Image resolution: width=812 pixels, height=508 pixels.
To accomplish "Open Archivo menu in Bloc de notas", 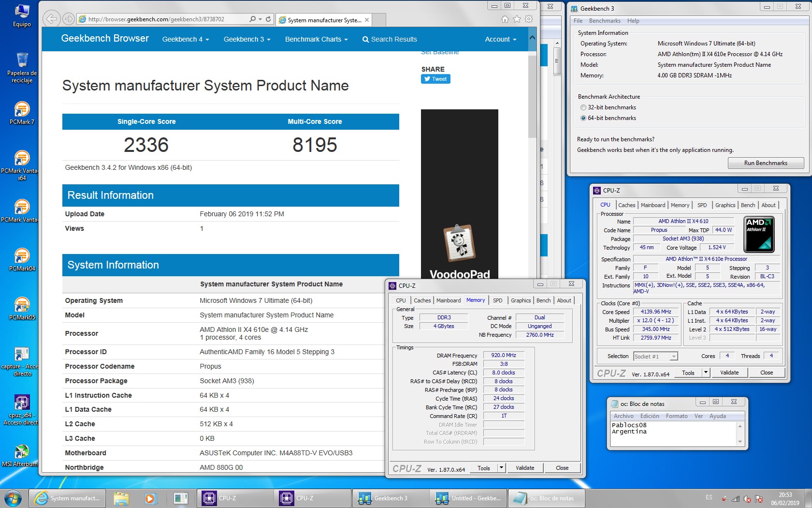I will click(623, 416).
